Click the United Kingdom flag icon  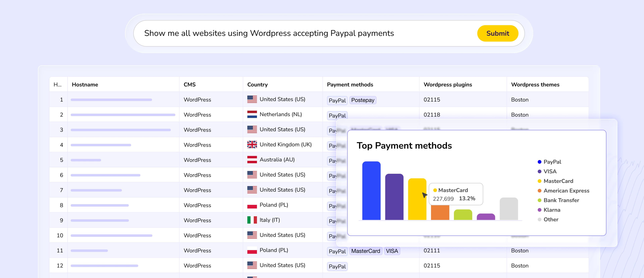coord(252,144)
